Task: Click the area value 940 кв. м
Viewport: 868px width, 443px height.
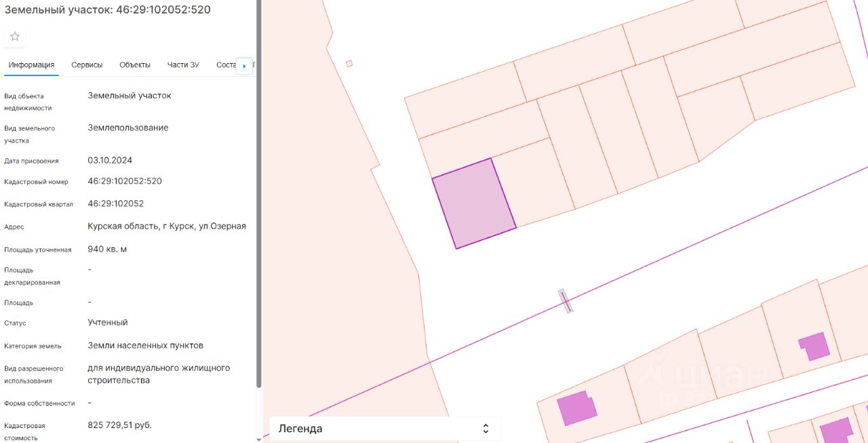Action: tap(107, 249)
